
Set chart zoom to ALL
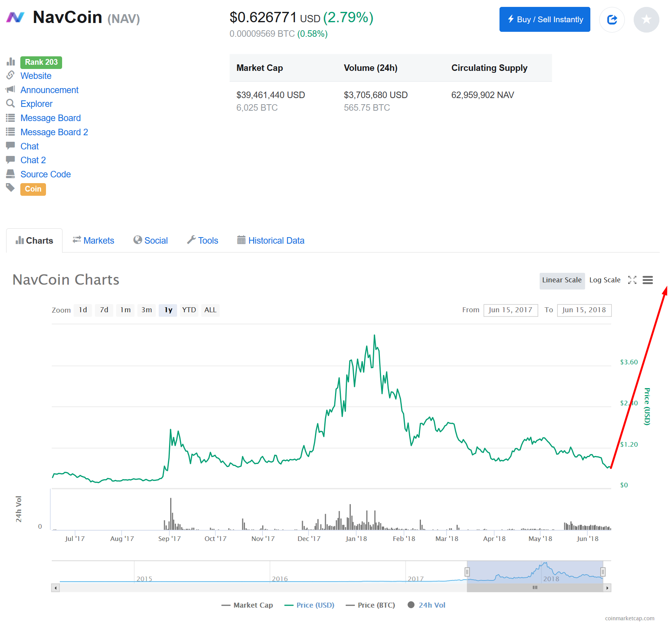pyautogui.click(x=210, y=310)
